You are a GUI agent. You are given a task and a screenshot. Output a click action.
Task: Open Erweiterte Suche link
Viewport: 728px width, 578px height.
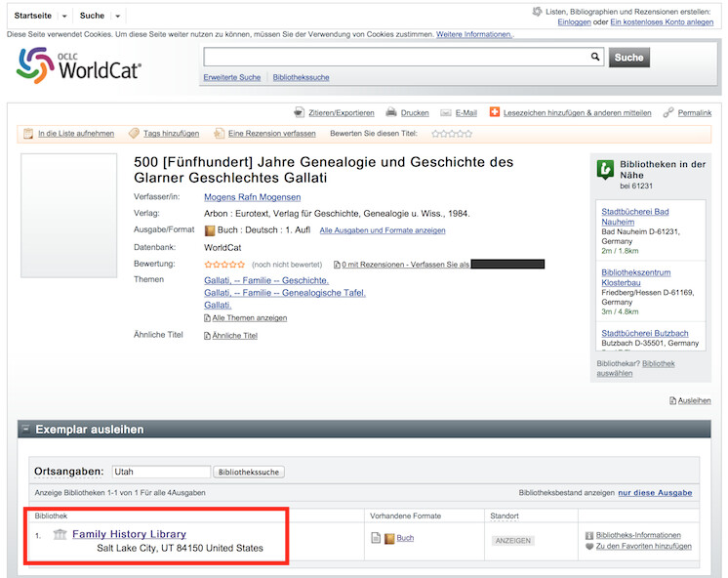(232, 77)
